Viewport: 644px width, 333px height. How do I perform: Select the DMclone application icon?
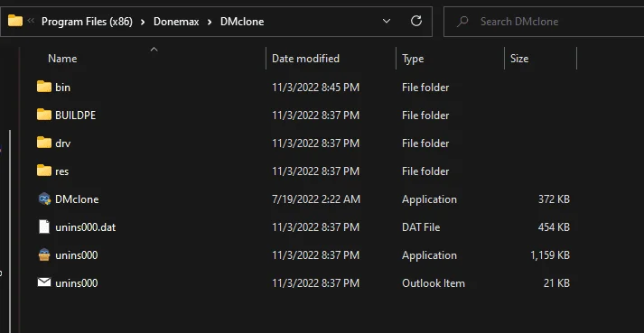pyautogui.click(x=44, y=199)
